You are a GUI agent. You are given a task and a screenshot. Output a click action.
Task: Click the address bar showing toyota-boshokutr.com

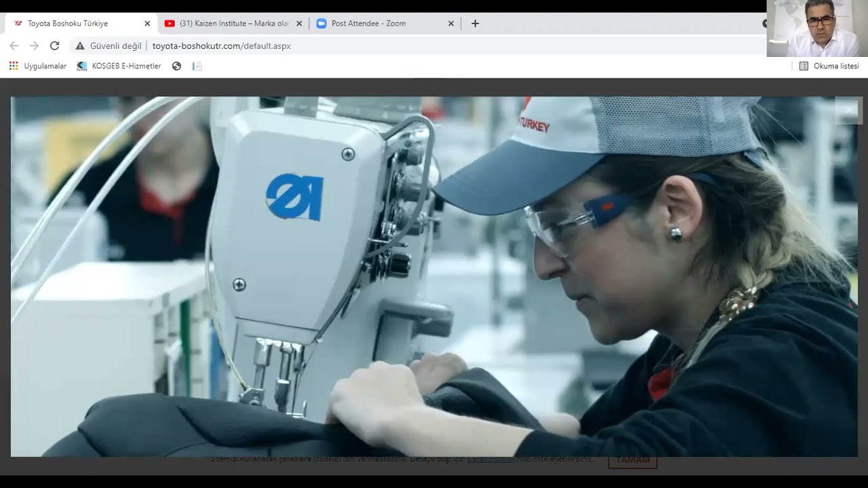(x=221, y=45)
